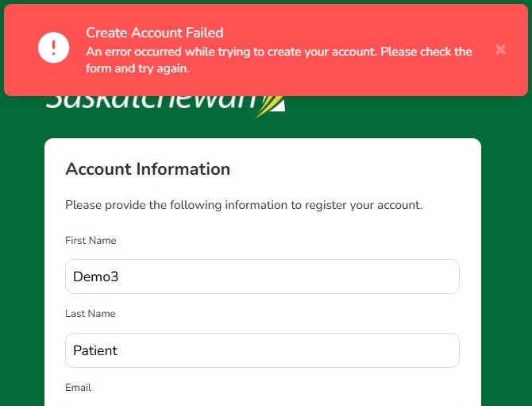Focus the Last Name input field
Screen dimensions: 532x406
262,350
